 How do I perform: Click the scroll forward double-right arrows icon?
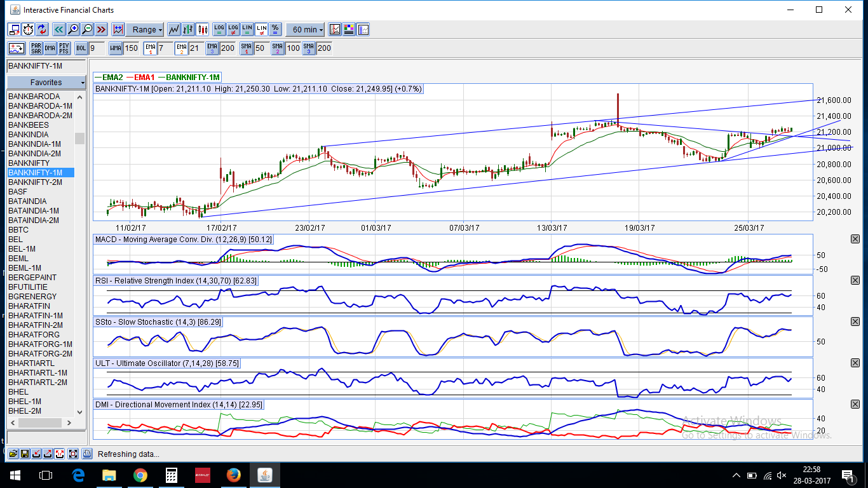tap(101, 29)
